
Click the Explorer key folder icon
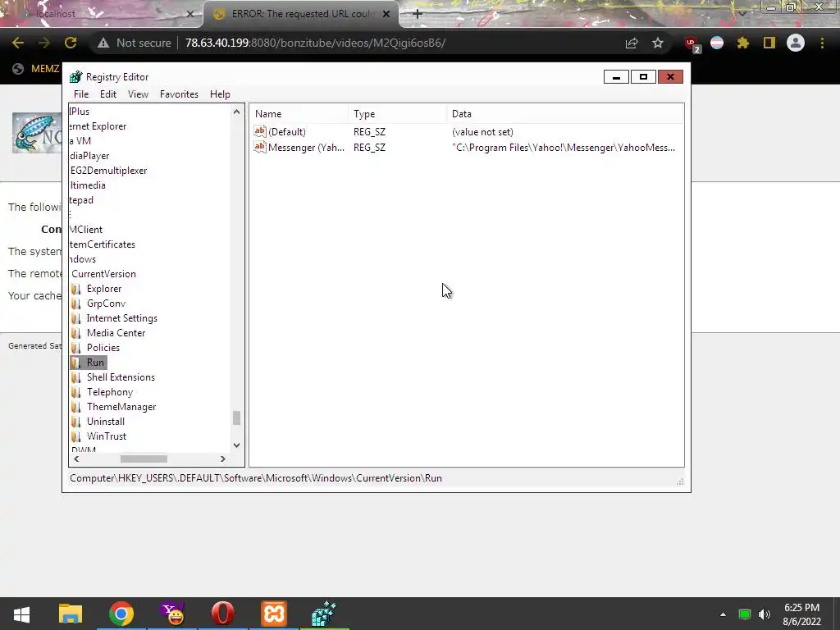click(76, 289)
